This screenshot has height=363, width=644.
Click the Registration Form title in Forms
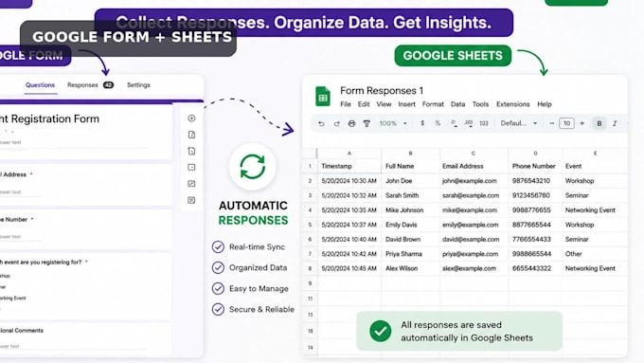[x=49, y=118]
